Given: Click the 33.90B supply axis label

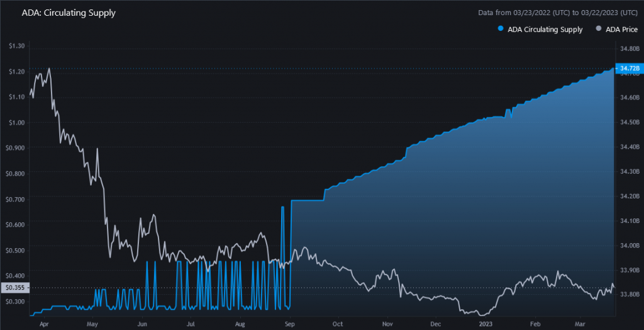Looking at the screenshot, I should [629, 270].
